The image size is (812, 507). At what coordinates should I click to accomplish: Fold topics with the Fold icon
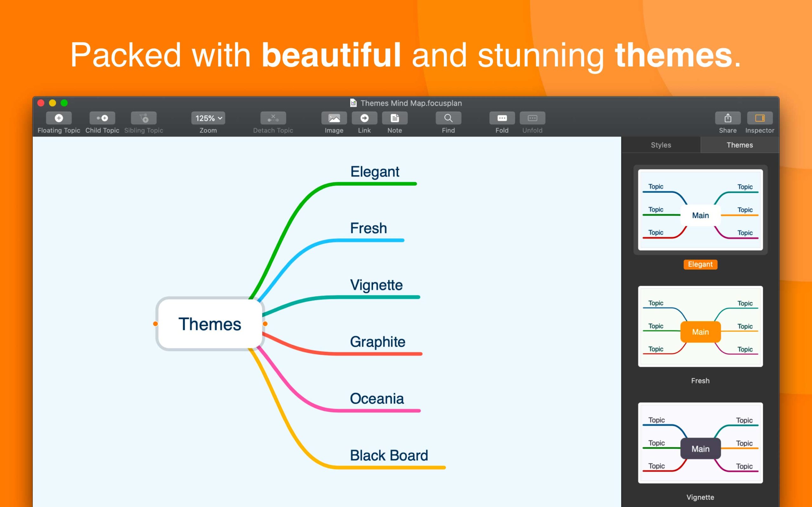coord(502,118)
